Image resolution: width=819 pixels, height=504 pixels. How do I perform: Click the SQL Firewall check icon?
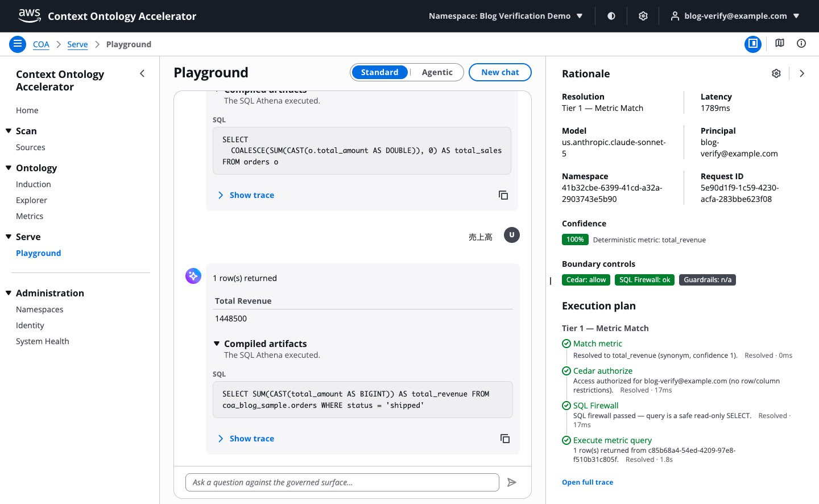566,406
